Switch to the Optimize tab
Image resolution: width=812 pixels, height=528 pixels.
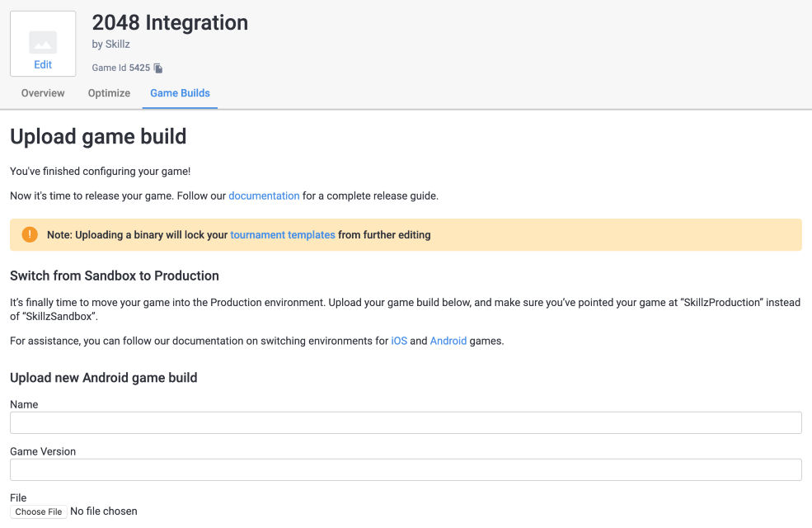[110, 93]
